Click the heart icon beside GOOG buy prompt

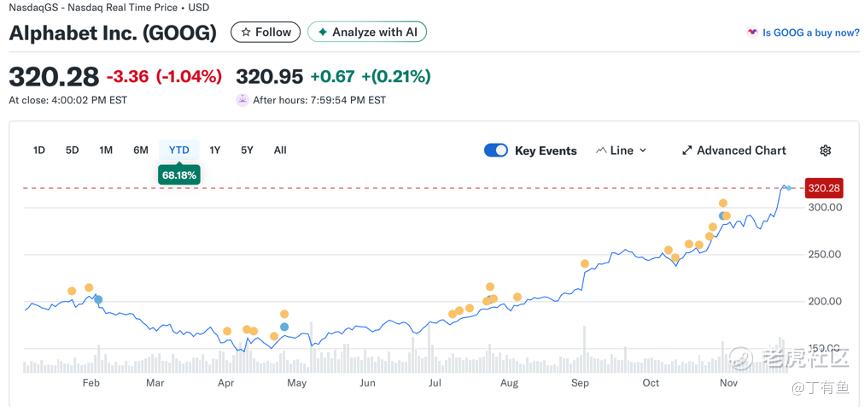tap(752, 33)
